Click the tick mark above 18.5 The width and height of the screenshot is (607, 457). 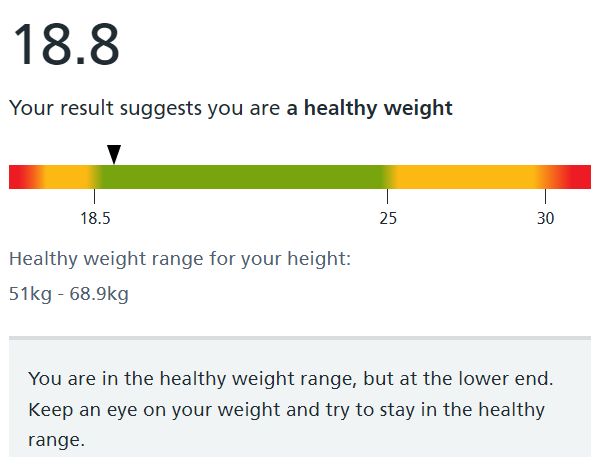click(94, 196)
